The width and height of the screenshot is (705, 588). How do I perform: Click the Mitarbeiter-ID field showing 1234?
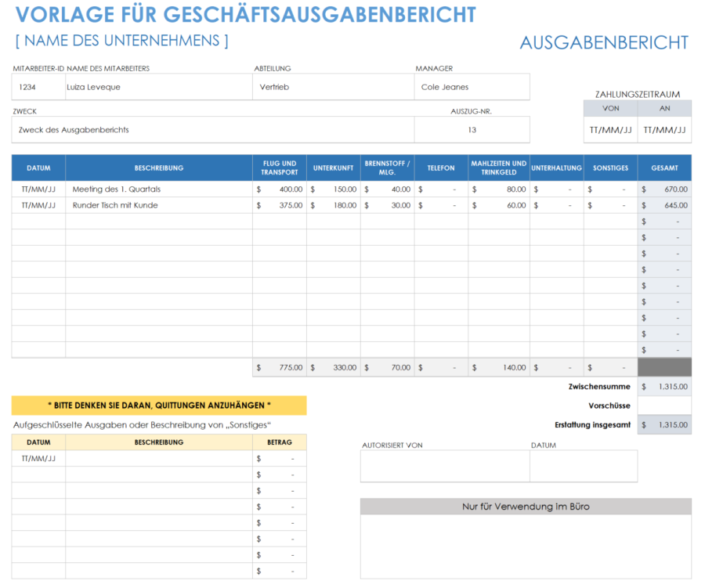31,86
